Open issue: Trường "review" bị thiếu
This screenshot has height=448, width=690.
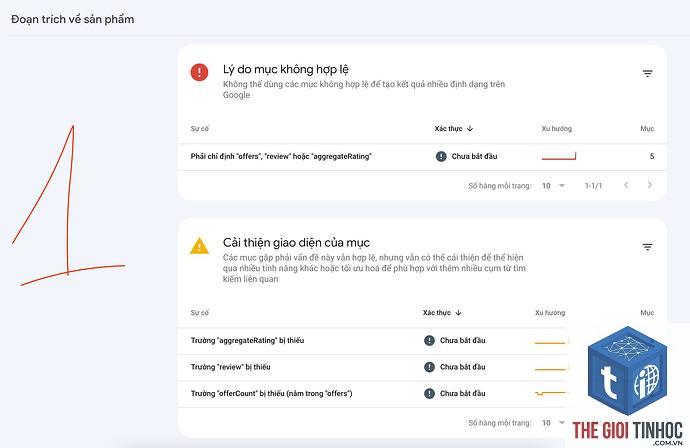231,367
